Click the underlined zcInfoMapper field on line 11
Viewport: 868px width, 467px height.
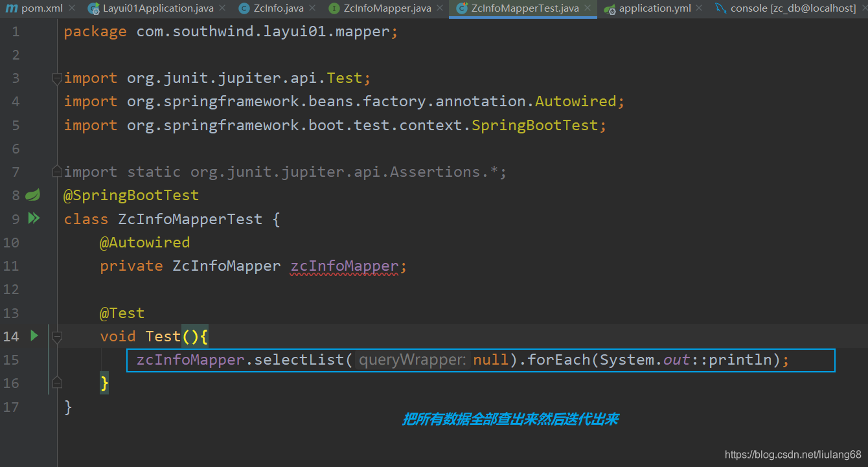pos(345,266)
